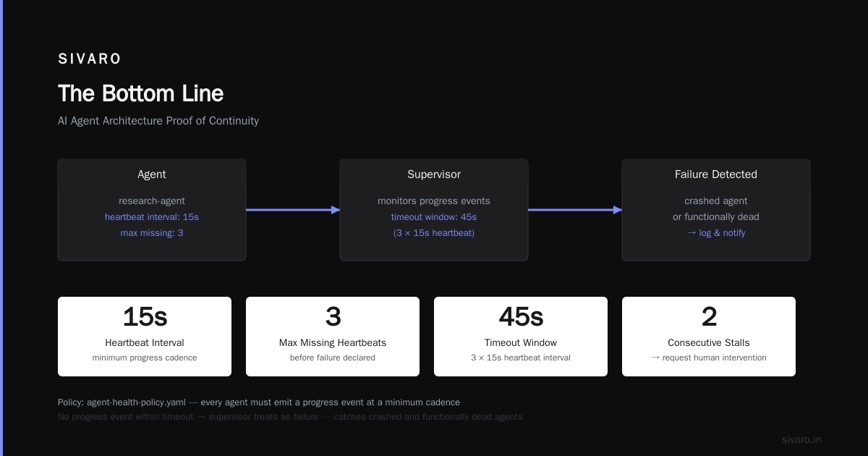Select the agent-health-policy.yaml policy line

click(x=259, y=402)
